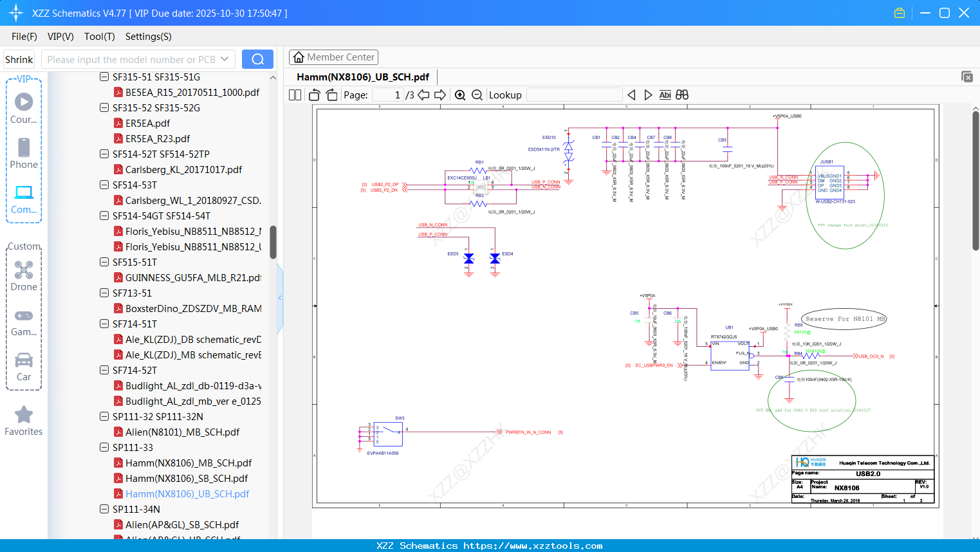Open the Settings(S) menu
Viewport: 980px width, 552px height.
[x=148, y=37]
